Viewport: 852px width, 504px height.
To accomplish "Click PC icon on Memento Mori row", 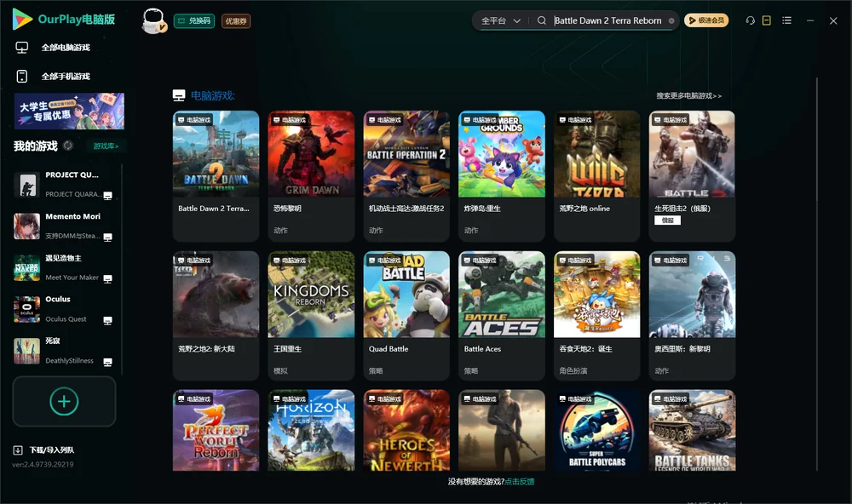I will (x=108, y=237).
